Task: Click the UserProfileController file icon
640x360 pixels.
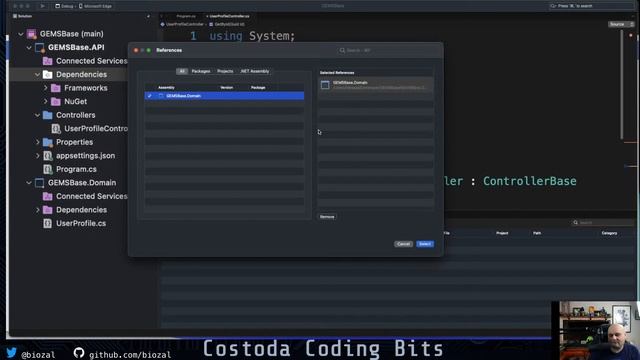Action: click(x=56, y=129)
